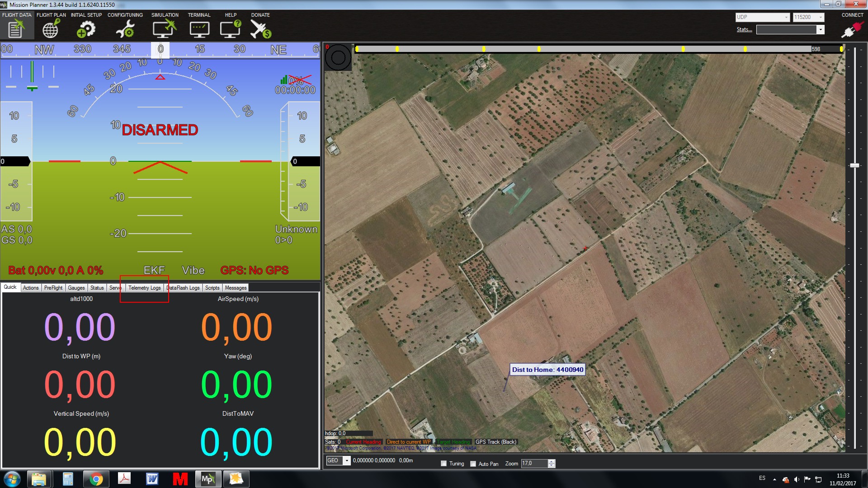Open Simulation monitor icon

(x=164, y=29)
